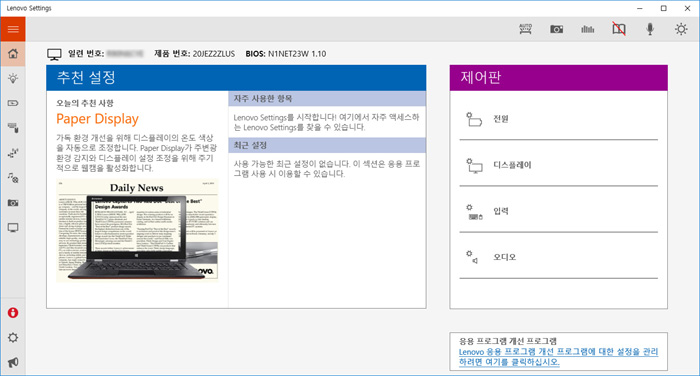Click the 일련 번호 serial label

[86, 54]
